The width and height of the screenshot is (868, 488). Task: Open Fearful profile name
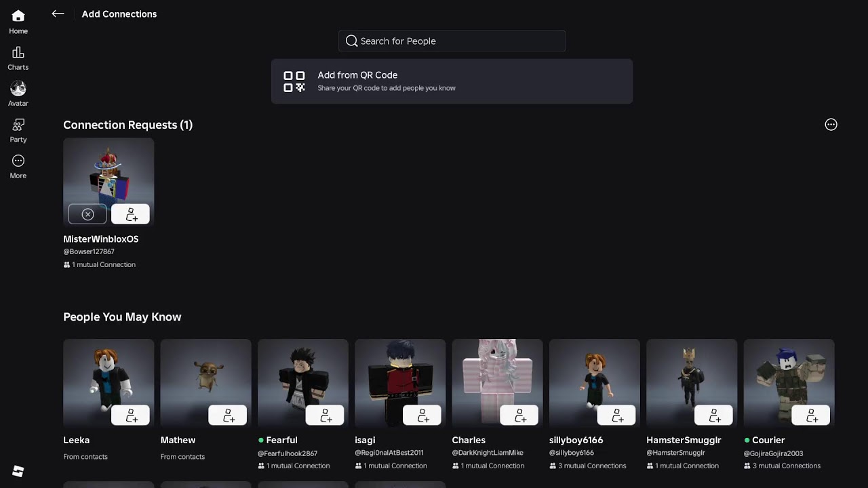click(x=281, y=440)
